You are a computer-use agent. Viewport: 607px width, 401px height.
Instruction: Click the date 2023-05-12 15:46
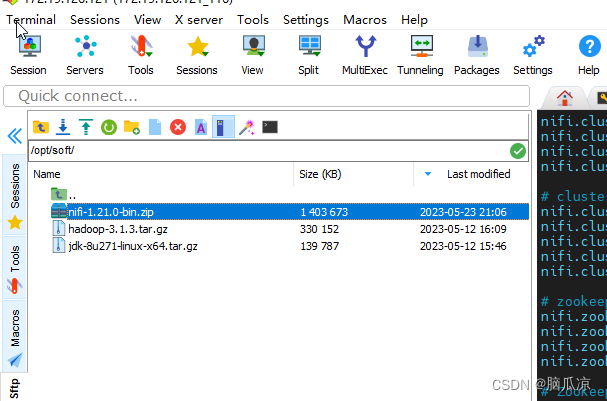[463, 246]
